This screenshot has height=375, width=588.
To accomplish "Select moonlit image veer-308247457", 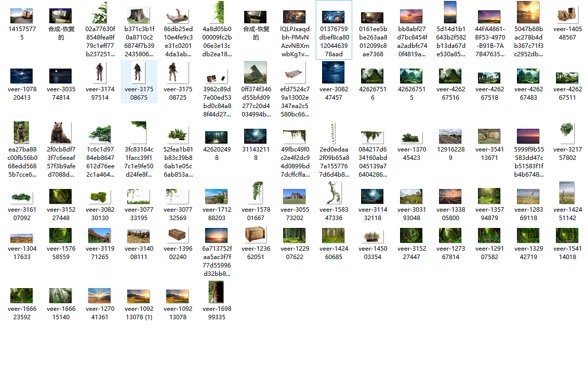I will tap(334, 73).
